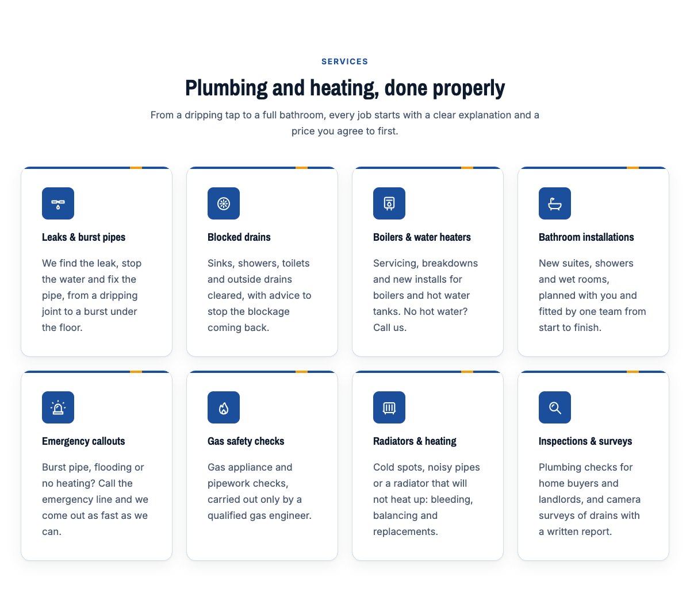Image resolution: width=690 pixels, height=616 pixels.
Task: Click the blocked drain grate icon
Action: pos(224,203)
